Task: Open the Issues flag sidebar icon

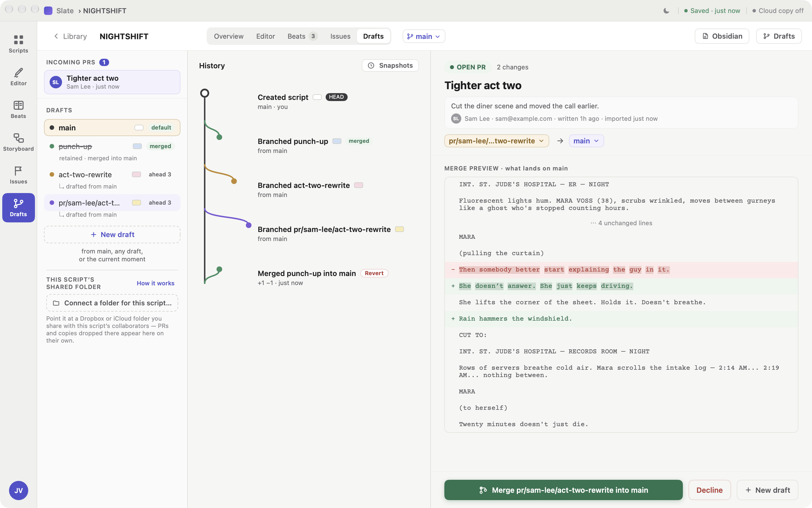Action: [x=18, y=175]
